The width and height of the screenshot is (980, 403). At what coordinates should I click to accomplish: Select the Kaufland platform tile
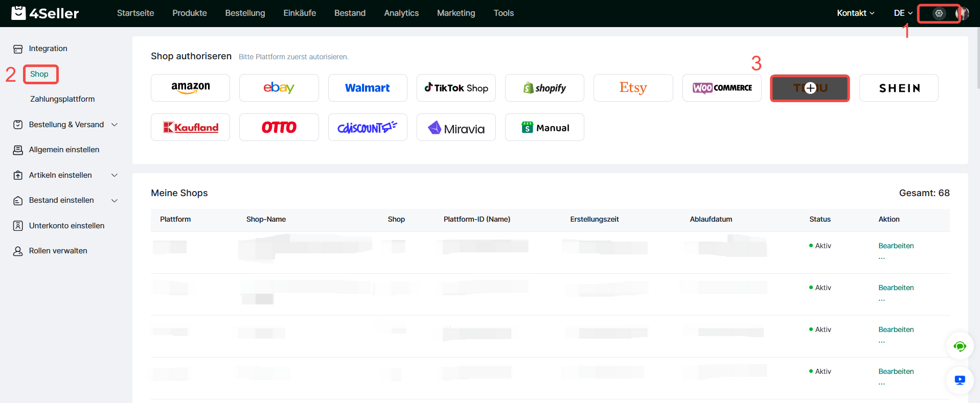pyautogui.click(x=190, y=127)
